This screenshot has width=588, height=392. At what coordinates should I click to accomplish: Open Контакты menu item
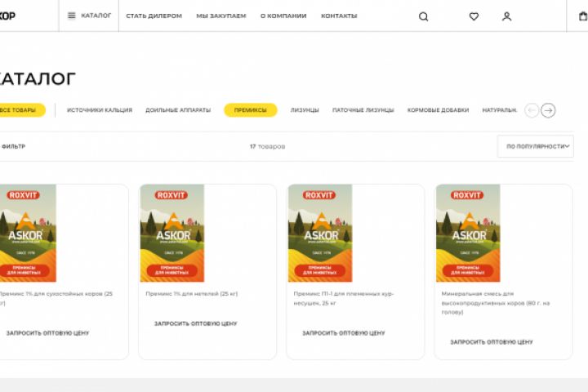coord(339,16)
